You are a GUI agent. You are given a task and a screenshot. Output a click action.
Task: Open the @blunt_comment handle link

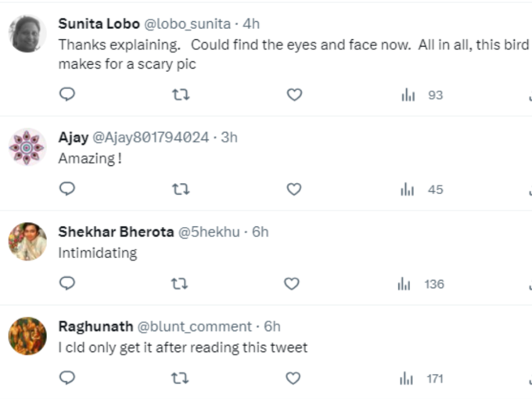tap(195, 326)
